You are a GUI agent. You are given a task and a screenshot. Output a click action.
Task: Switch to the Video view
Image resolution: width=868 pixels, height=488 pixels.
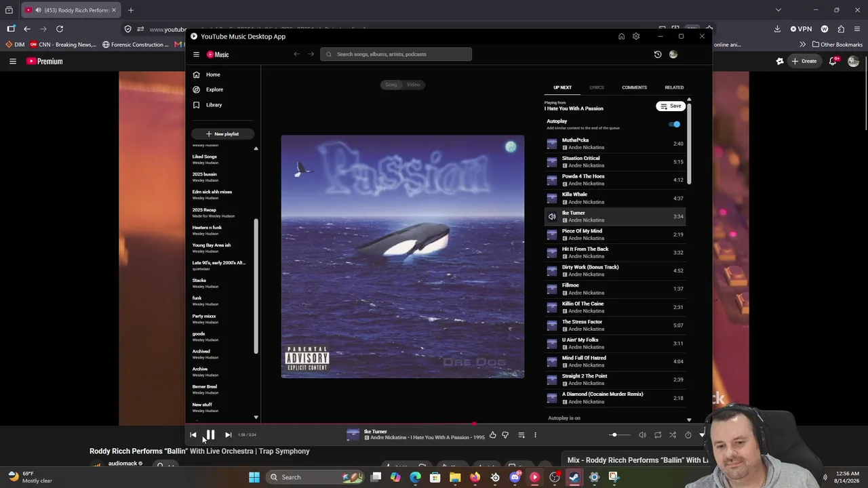point(414,85)
